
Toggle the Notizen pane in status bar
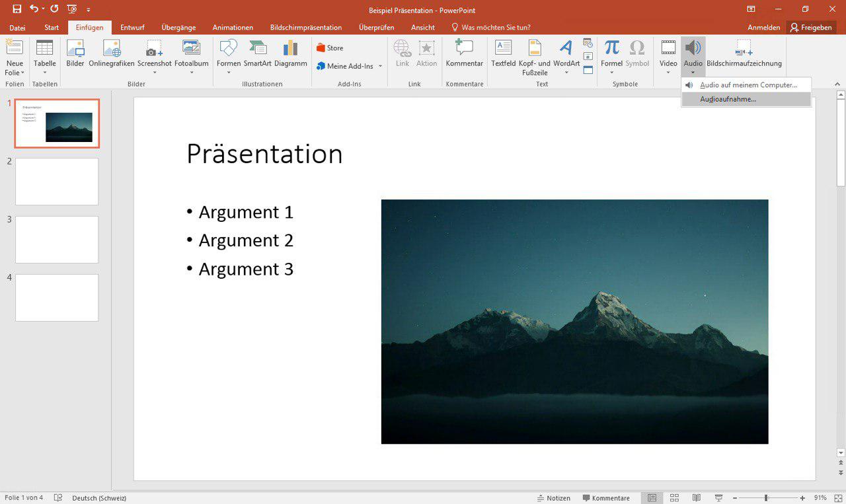tap(553, 498)
